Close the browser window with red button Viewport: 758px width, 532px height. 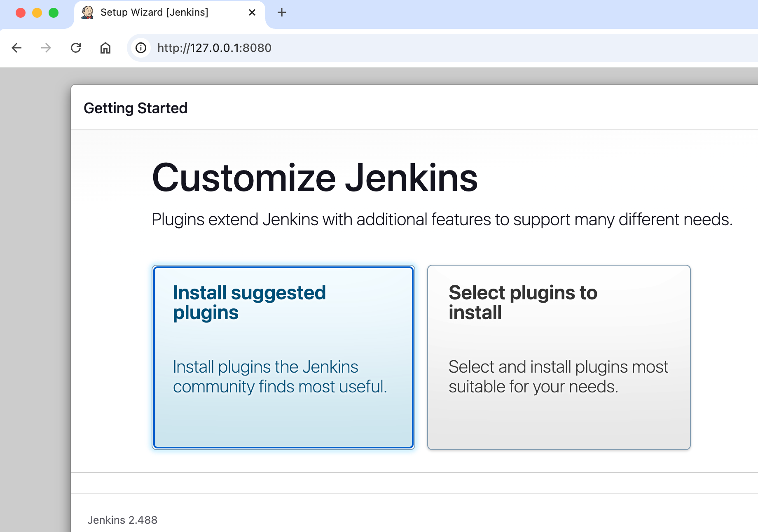(21, 13)
